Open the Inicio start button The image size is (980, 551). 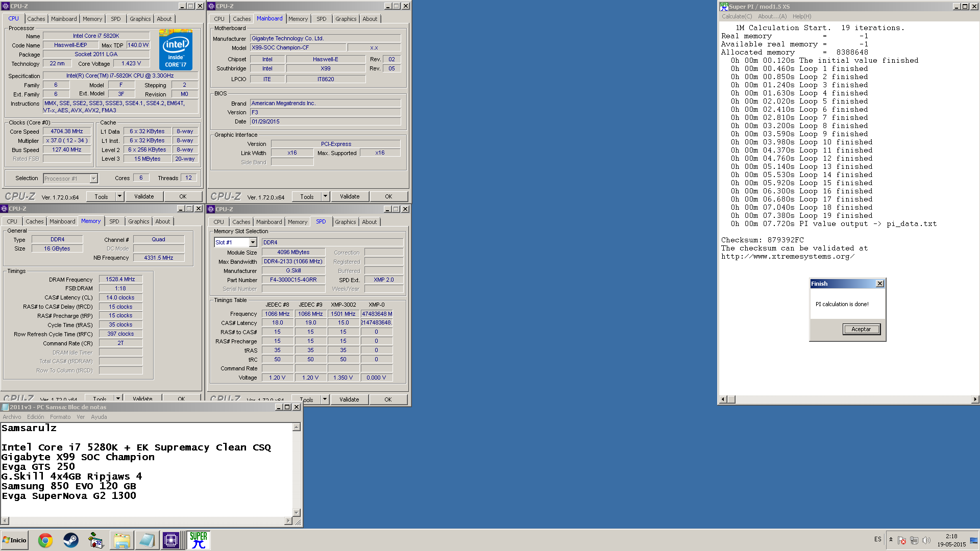pos(14,540)
